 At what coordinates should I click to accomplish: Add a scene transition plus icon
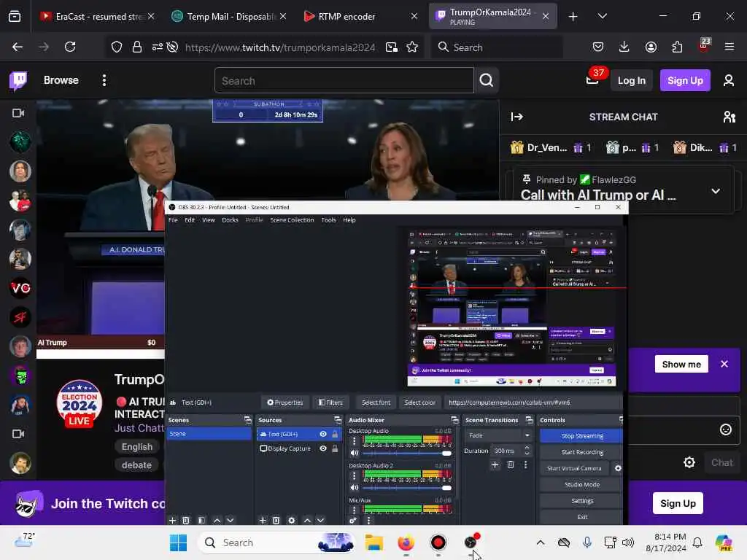(495, 464)
